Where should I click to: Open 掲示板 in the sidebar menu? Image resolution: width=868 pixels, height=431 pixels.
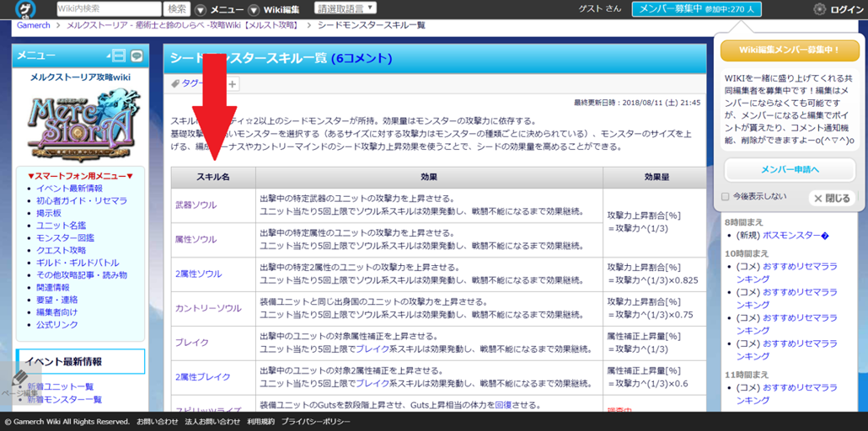point(49,213)
